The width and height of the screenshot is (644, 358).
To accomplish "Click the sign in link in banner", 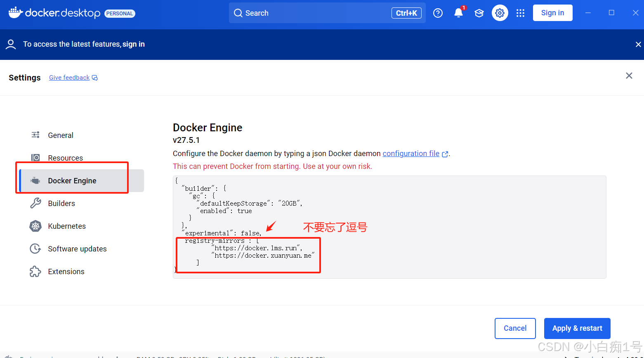I will click(133, 44).
